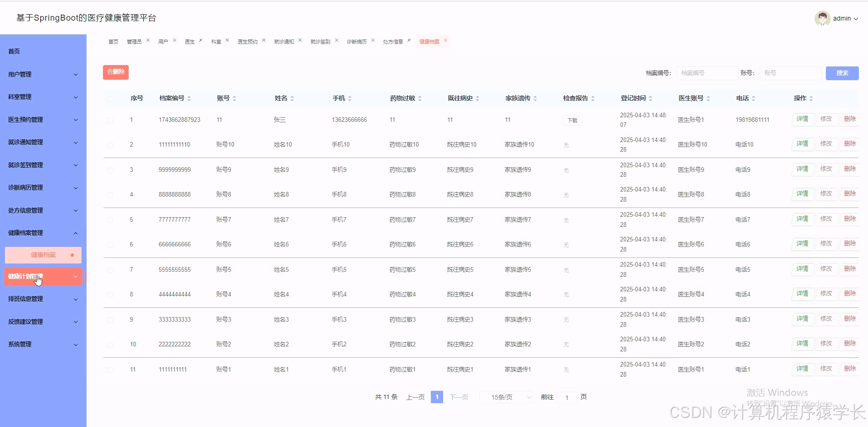
Task: Check the select-all checkbox in the table header
Action: tap(110, 99)
